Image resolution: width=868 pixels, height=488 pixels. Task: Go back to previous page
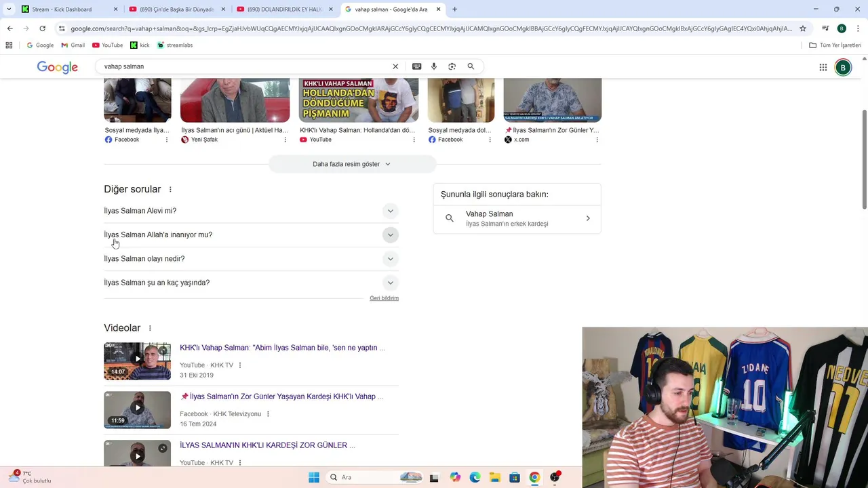(x=9, y=28)
